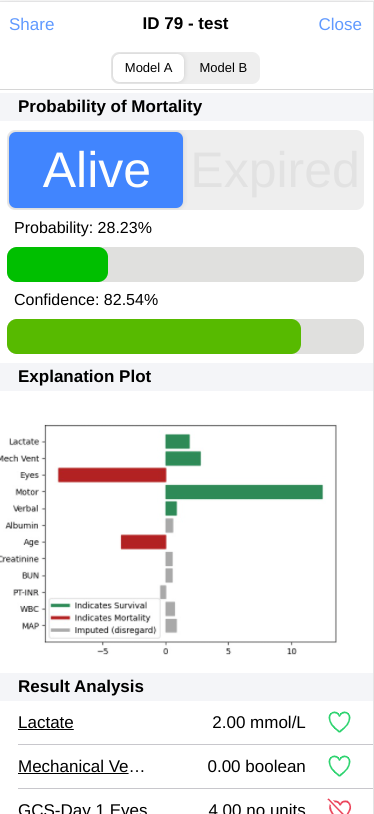The image size is (374, 814).
Task: Open the Lactate feature link
Action: [46, 722]
